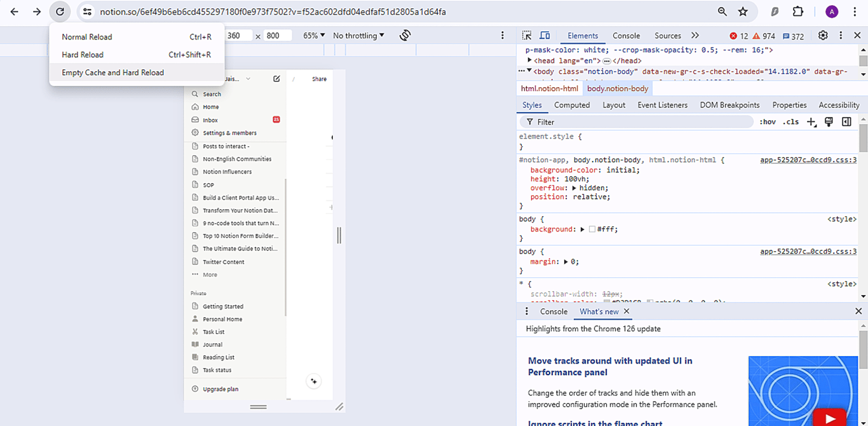The image size is (868, 426).
Task: Click the warnings count indicator
Action: (x=764, y=36)
